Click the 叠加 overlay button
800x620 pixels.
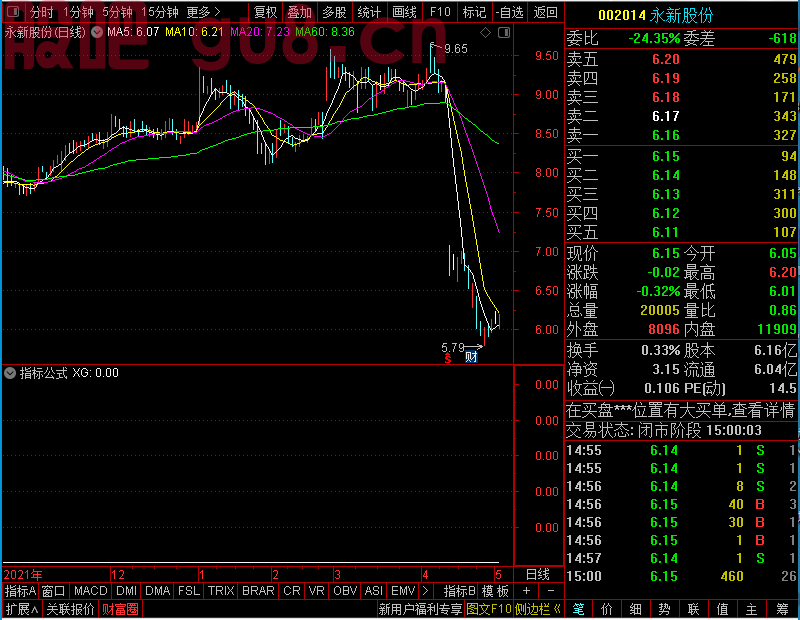(299, 12)
